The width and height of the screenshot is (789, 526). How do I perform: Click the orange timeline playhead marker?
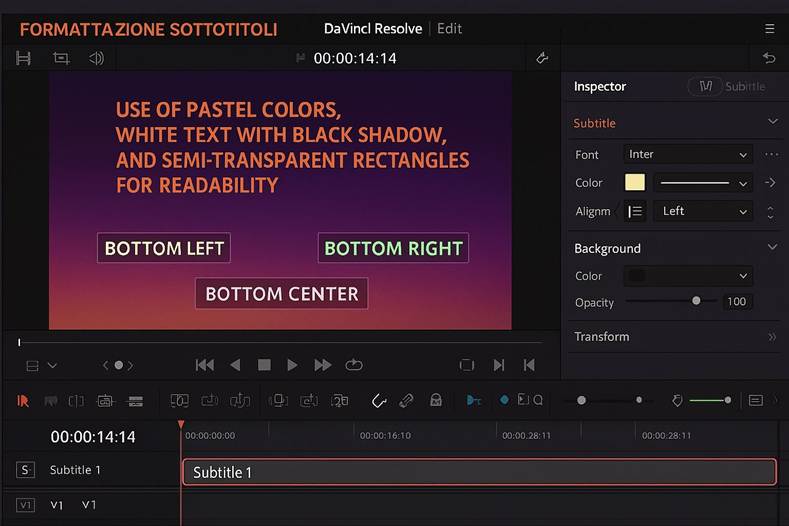pos(181,425)
